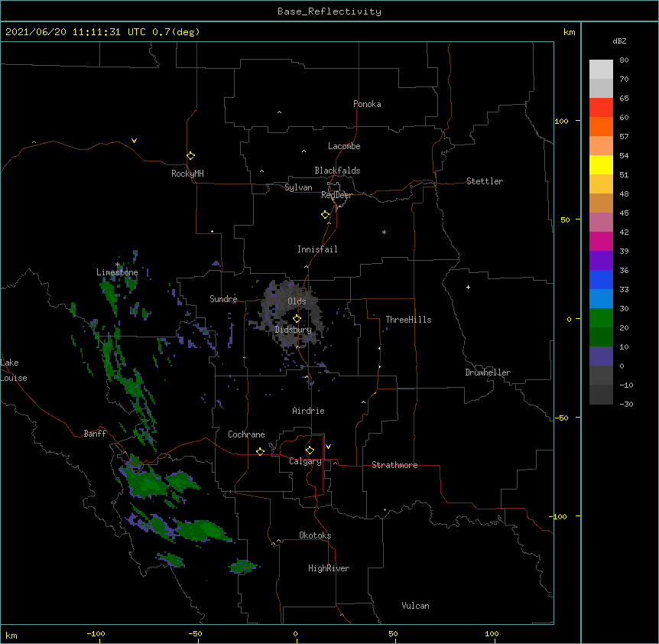Click the Ponoka city label
Image resolution: width=659 pixels, height=644 pixels.
(x=367, y=104)
